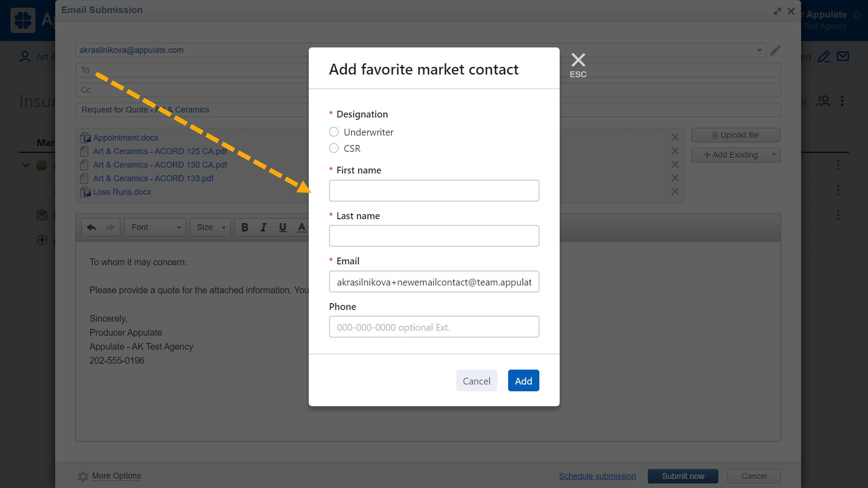The height and width of the screenshot is (488, 868).
Task: Click the Italic formatting icon
Action: point(264,227)
